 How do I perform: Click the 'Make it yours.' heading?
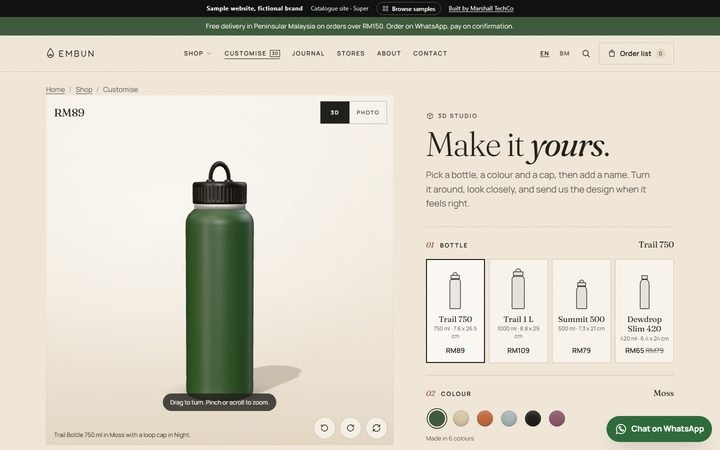coord(518,146)
